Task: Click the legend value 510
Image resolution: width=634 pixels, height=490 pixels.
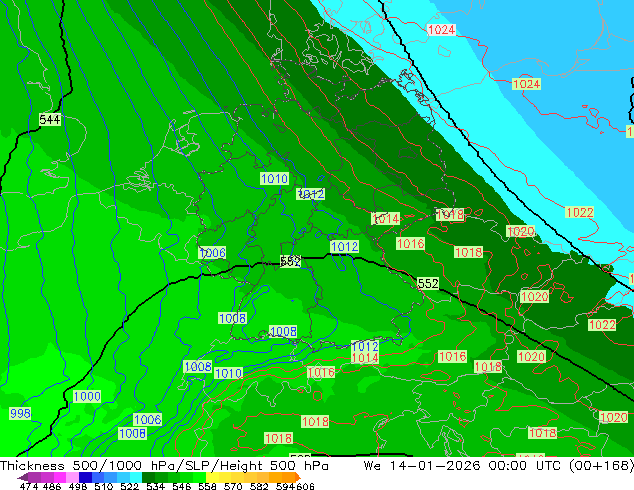Action: coord(104,486)
